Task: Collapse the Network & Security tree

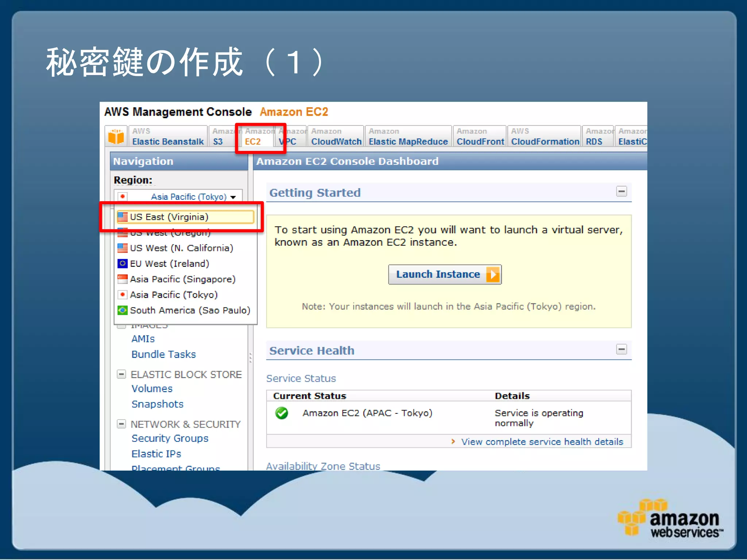Action: click(x=121, y=424)
